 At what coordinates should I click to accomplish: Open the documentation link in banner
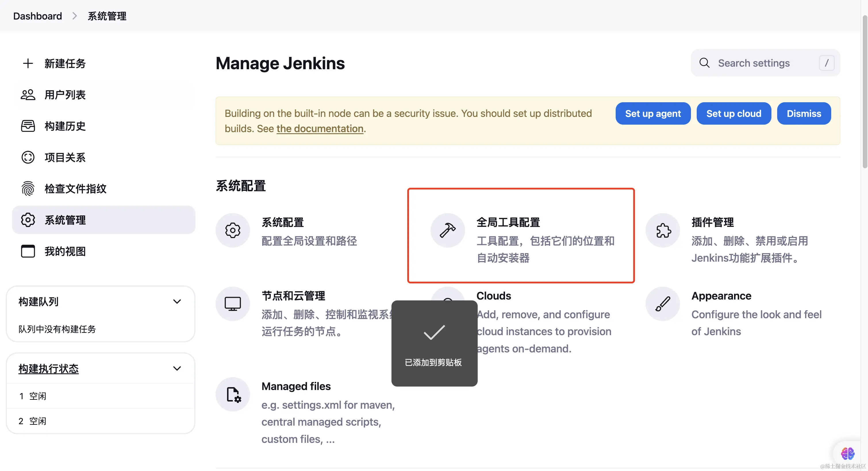(320, 129)
